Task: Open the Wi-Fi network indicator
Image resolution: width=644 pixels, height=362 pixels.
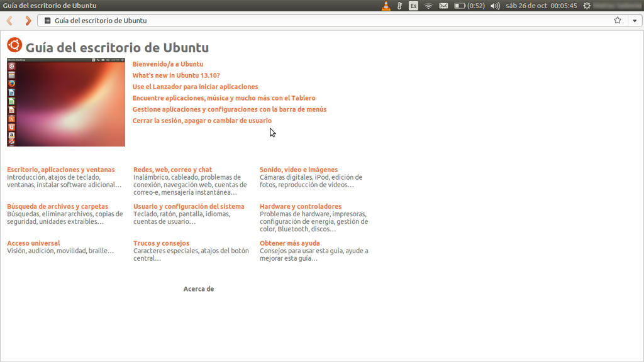Action: tap(428, 6)
